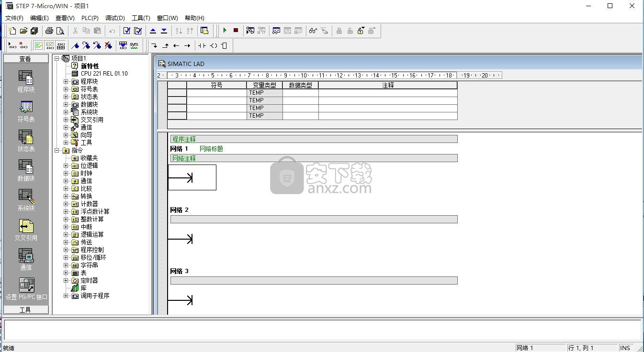
Task: Put PLC in RUN with green play icon
Action: click(225, 31)
